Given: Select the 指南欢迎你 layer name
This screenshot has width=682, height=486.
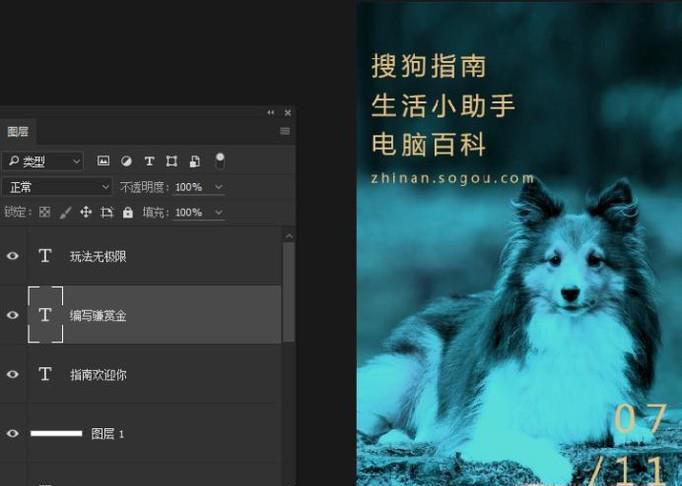Looking at the screenshot, I should click(98, 375).
